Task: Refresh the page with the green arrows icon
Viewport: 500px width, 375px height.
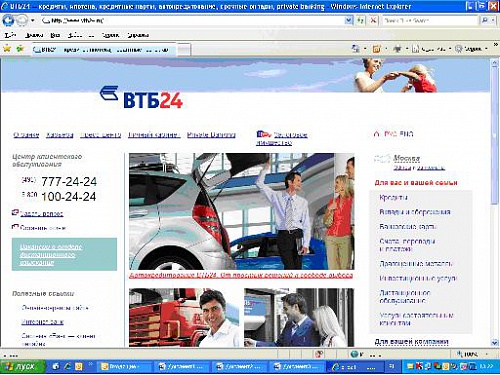Action: pos(360,20)
